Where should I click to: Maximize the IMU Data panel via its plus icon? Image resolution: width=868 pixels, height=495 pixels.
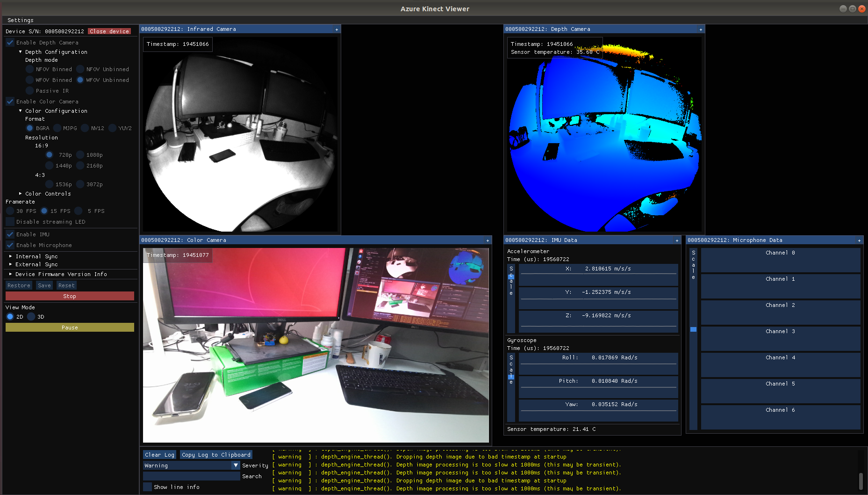coord(677,240)
